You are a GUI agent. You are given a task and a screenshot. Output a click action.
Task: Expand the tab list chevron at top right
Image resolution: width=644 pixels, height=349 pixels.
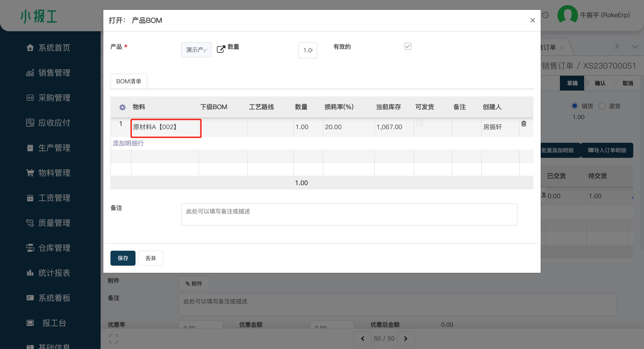(x=635, y=47)
